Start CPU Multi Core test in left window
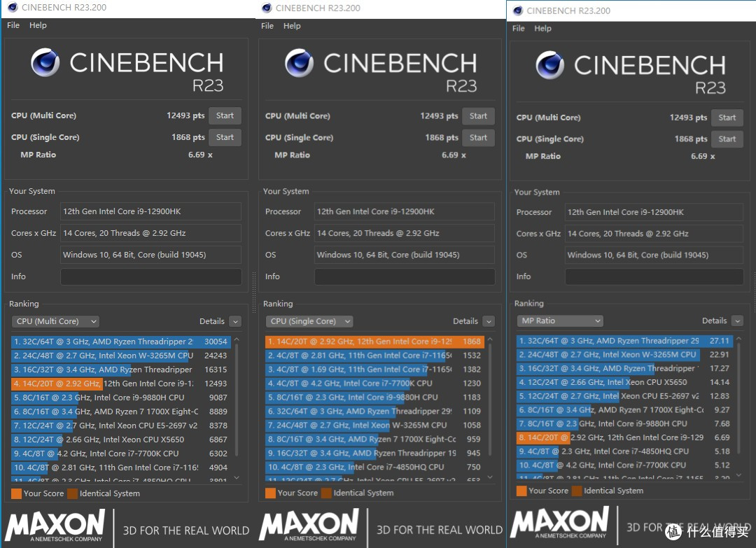Viewport: 756px width, 548px height. tap(225, 115)
